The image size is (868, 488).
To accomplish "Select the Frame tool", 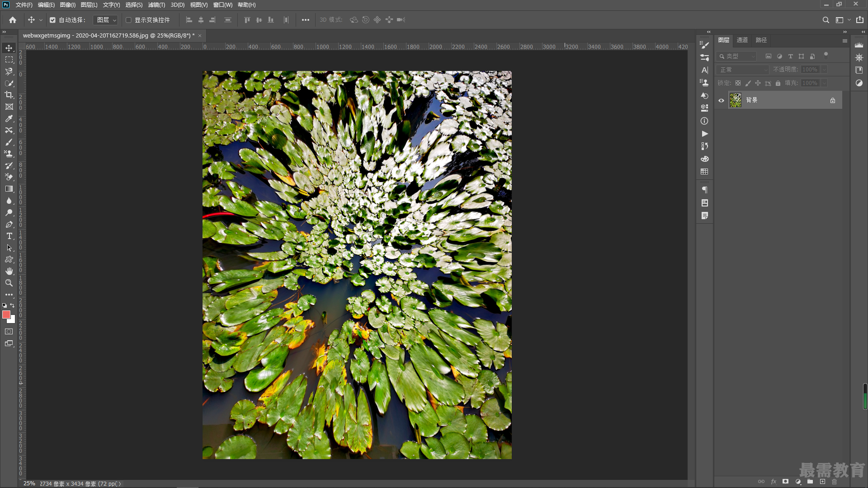I will coord(9,107).
